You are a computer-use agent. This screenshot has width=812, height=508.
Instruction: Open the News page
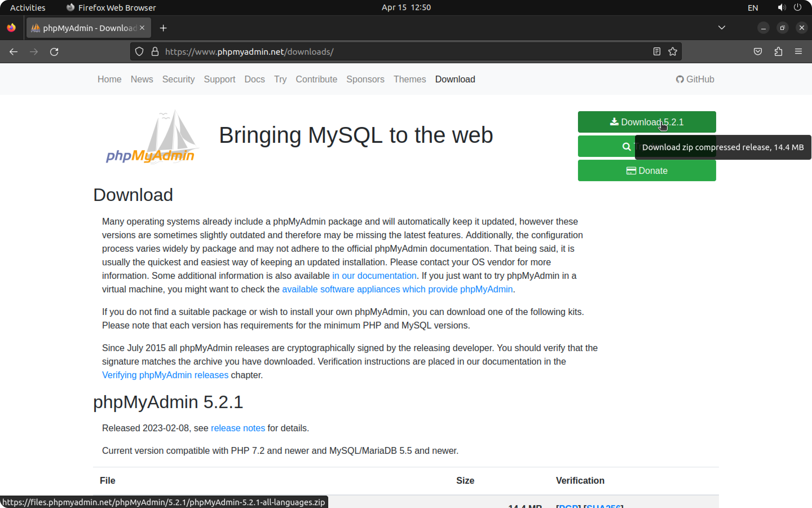coord(142,79)
